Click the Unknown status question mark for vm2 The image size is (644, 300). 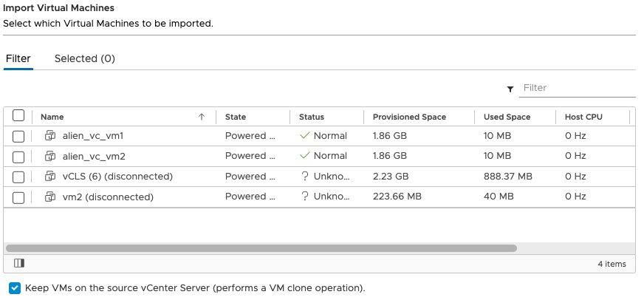[304, 197]
